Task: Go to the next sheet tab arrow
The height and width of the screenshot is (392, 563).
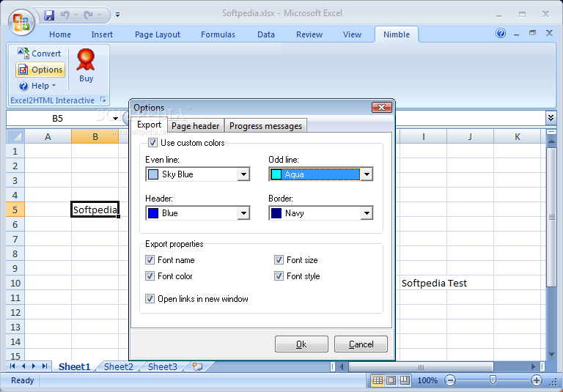Action: [x=34, y=366]
